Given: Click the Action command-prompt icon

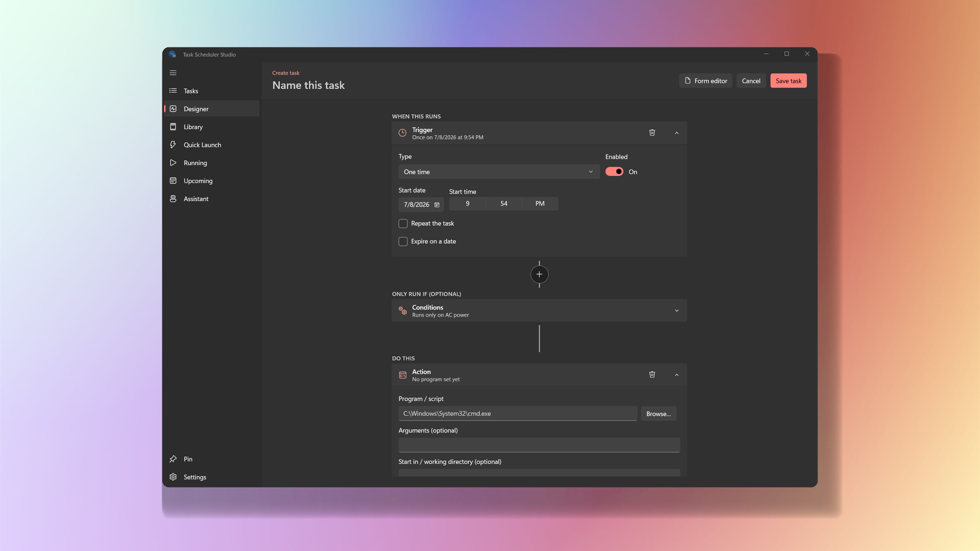Looking at the screenshot, I should 402,375.
